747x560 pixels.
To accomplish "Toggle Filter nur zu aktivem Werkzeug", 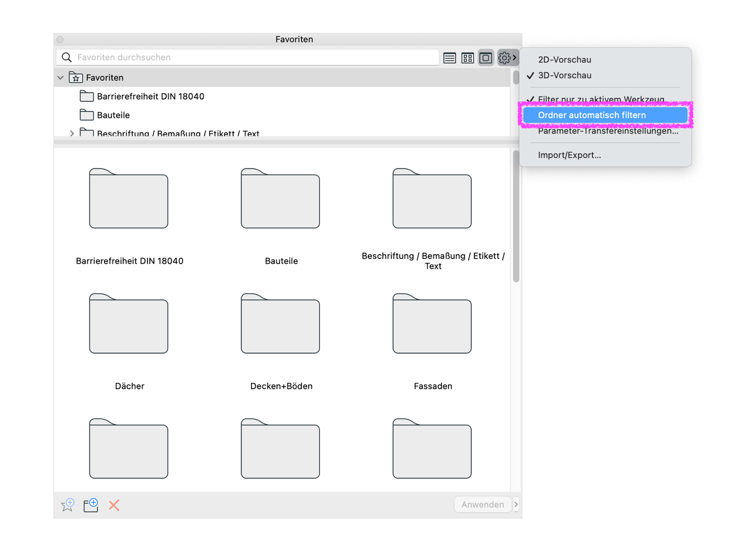I will coord(601,100).
